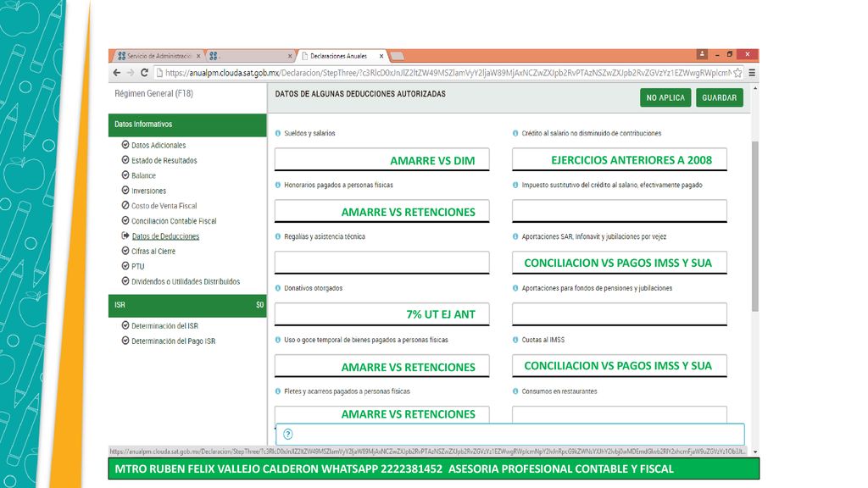Close the Servicio de Administración tab

pos(198,56)
